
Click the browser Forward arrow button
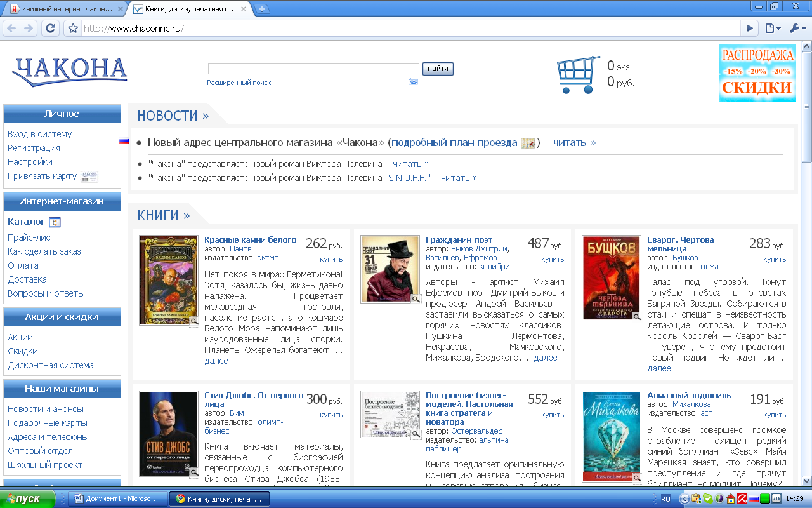(29, 29)
